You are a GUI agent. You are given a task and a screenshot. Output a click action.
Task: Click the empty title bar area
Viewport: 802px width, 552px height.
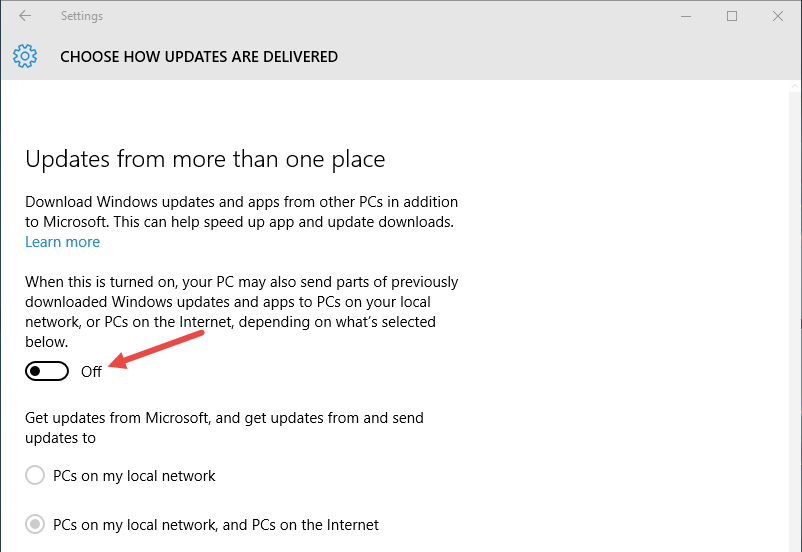point(400,16)
